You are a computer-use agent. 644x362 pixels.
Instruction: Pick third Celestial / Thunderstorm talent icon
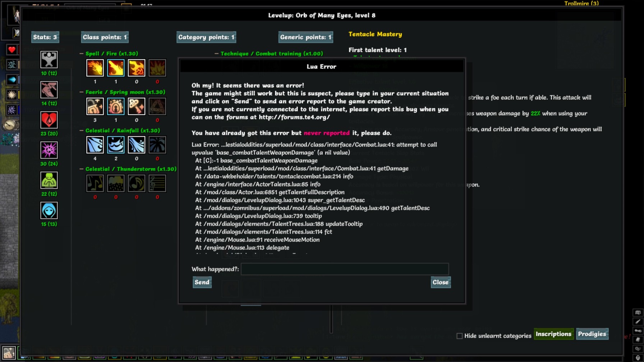coord(137,183)
